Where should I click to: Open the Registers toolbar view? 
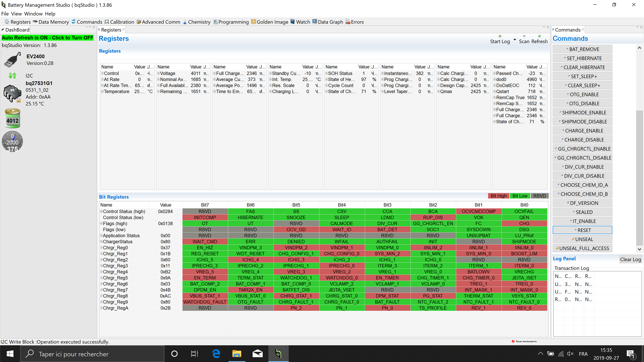18,22
